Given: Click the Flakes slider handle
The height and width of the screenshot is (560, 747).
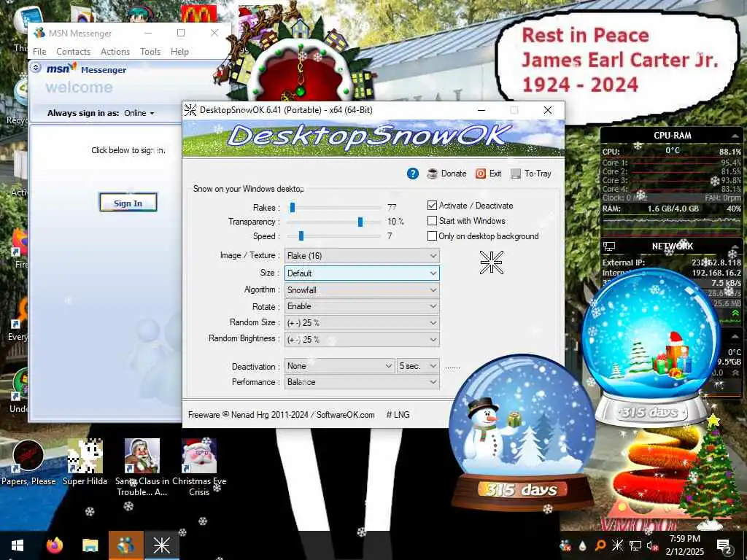Looking at the screenshot, I should tap(293, 207).
